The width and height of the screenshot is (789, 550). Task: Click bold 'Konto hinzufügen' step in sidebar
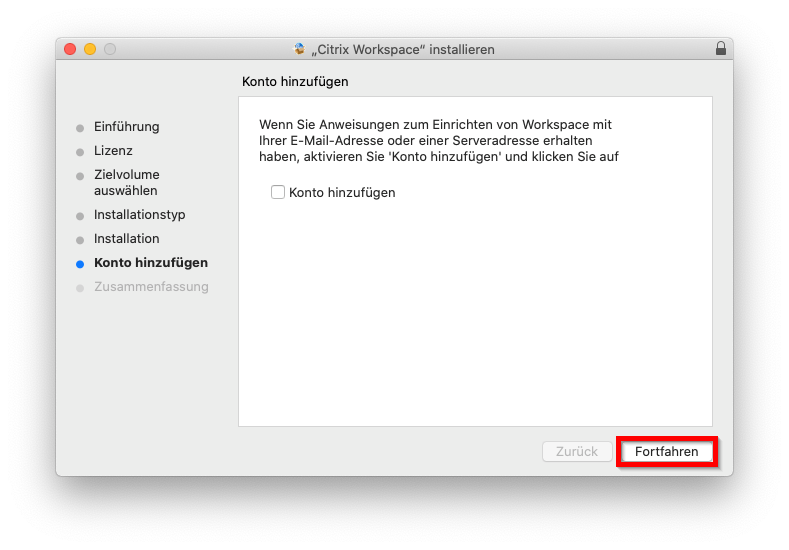151,263
